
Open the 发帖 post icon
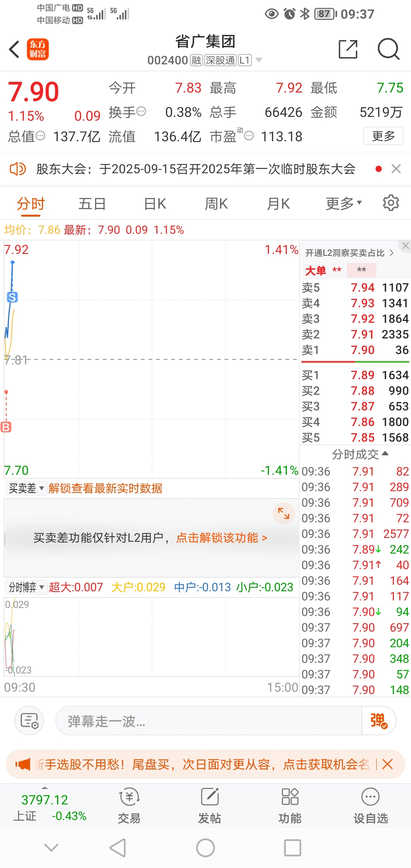click(x=210, y=805)
